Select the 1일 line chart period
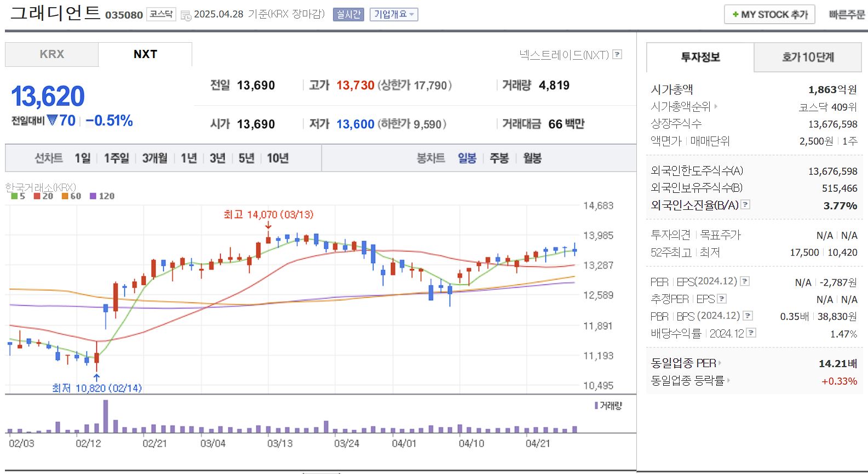The height and width of the screenshot is (474, 868). [x=83, y=158]
